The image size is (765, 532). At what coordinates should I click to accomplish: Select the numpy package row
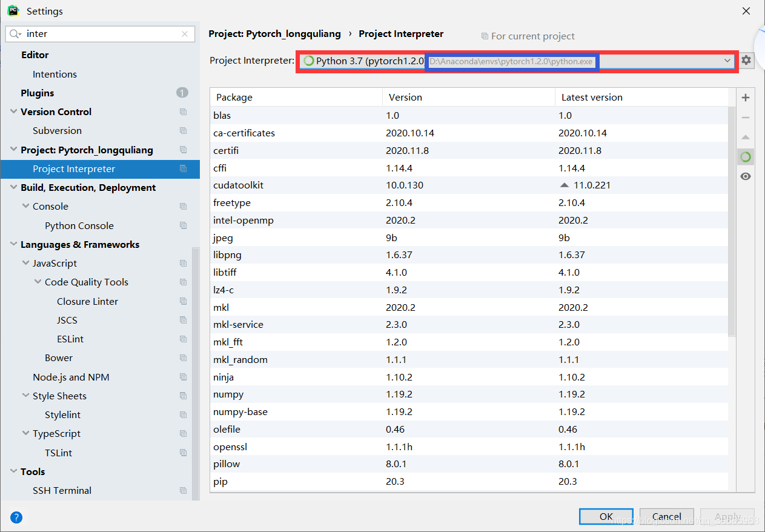(x=469, y=394)
